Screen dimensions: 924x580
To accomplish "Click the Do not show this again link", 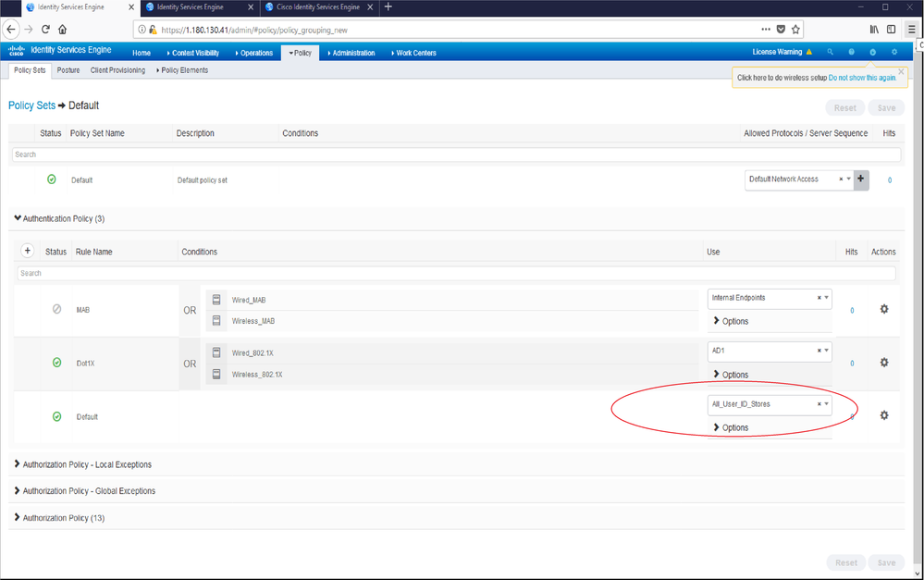I will [862, 78].
